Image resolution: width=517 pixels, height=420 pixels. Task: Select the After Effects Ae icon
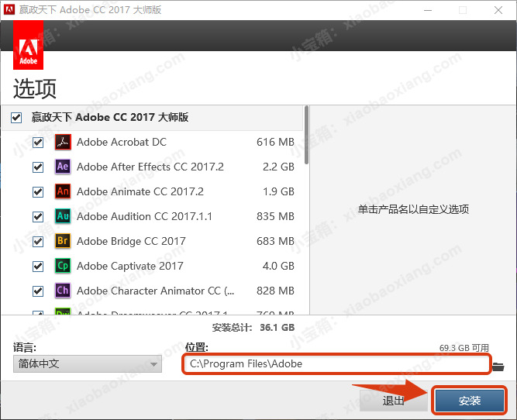[63, 167]
